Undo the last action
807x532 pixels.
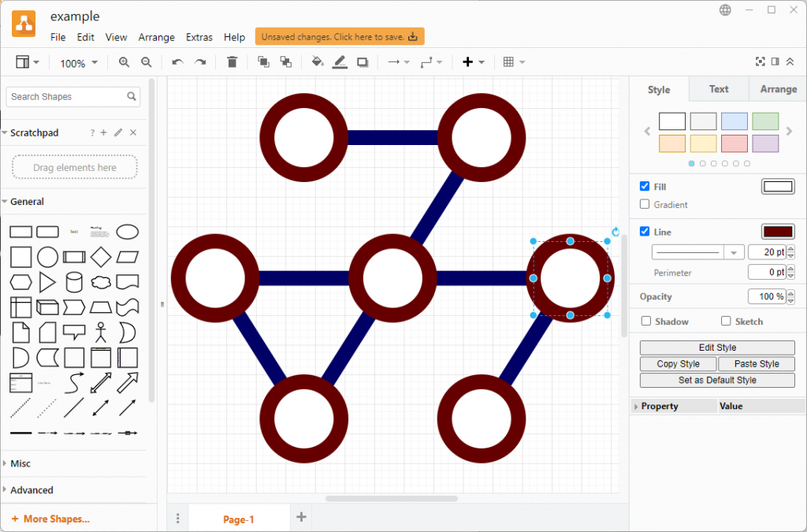pos(177,62)
